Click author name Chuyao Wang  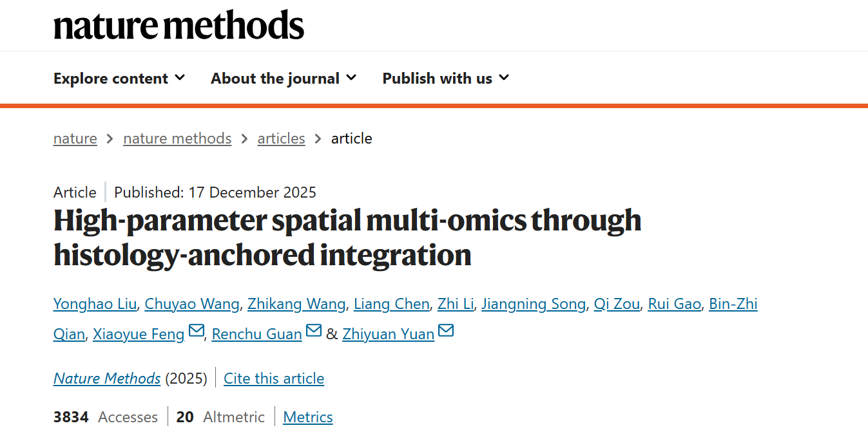(x=192, y=304)
